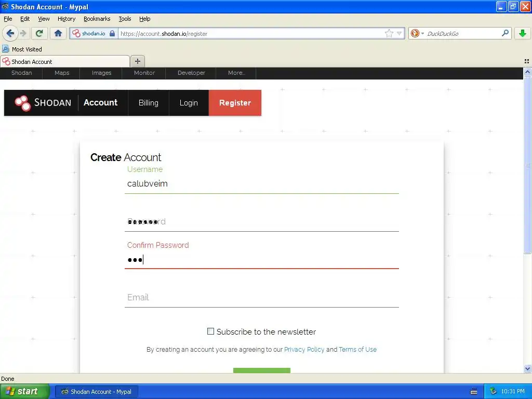Open the Billing section

click(148, 102)
